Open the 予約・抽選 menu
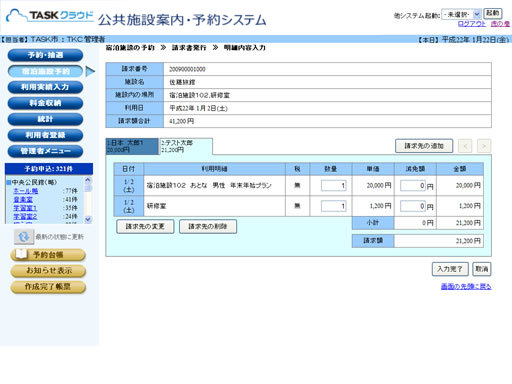This screenshot has width=512, height=384. [45, 55]
